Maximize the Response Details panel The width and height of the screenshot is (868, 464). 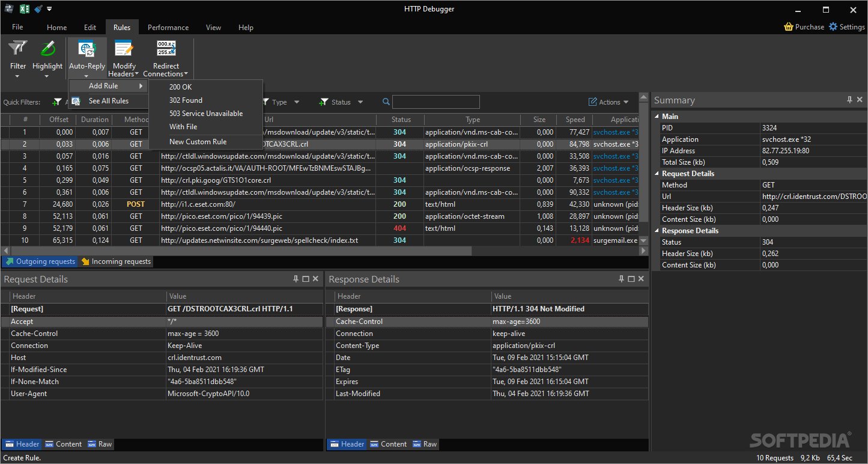coord(631,279)
